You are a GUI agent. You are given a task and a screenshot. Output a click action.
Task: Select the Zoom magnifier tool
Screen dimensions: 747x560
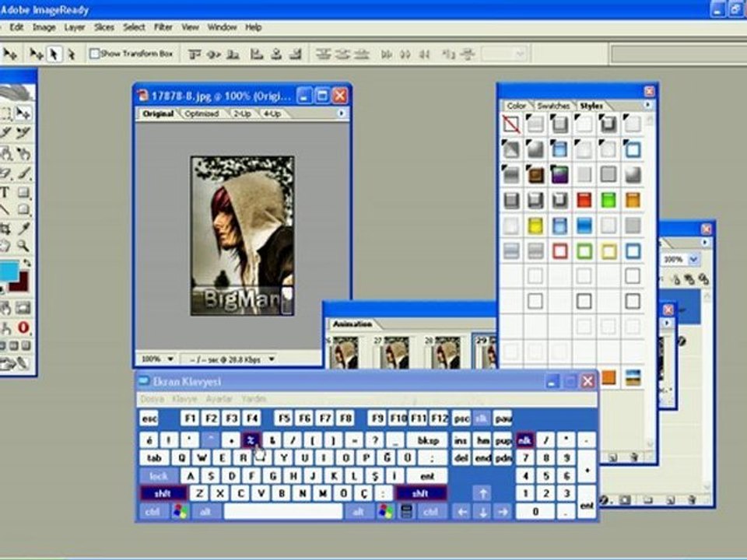pyautogui.click(x=23, y=246)
